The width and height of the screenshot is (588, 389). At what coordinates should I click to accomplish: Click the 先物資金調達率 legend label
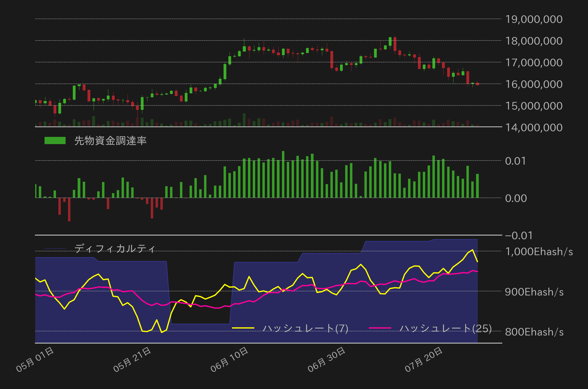pos(110,140)
